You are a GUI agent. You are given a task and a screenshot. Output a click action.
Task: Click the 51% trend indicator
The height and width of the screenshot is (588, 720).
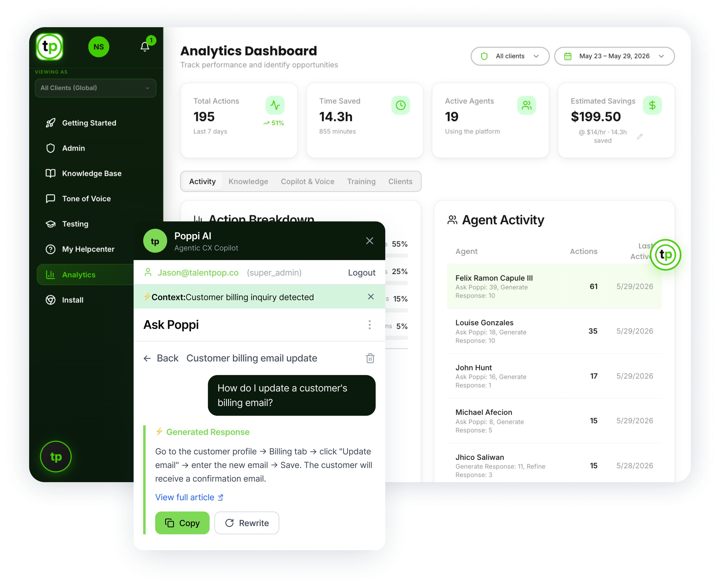[x=274, y=123]
